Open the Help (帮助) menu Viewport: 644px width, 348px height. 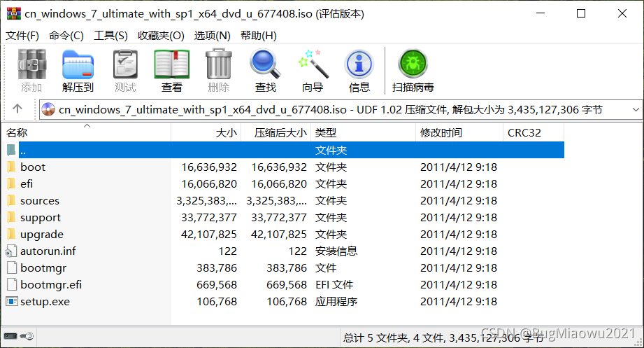pyautogui.click(x=259, y=36)
